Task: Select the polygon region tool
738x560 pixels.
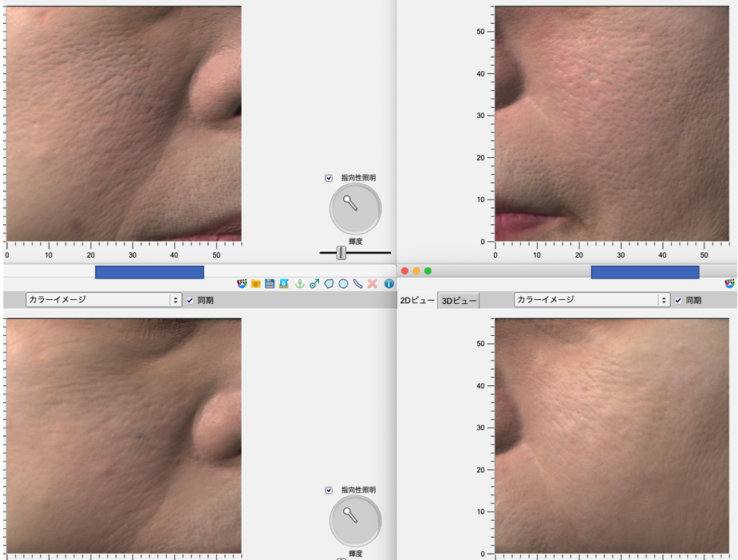Action: (x=329, y=284)
